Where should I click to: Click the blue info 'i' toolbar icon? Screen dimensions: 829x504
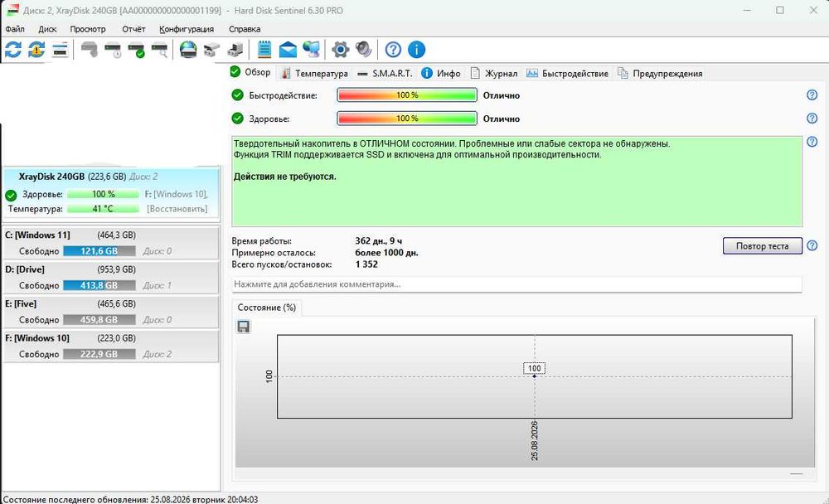[x=417, y=50]
